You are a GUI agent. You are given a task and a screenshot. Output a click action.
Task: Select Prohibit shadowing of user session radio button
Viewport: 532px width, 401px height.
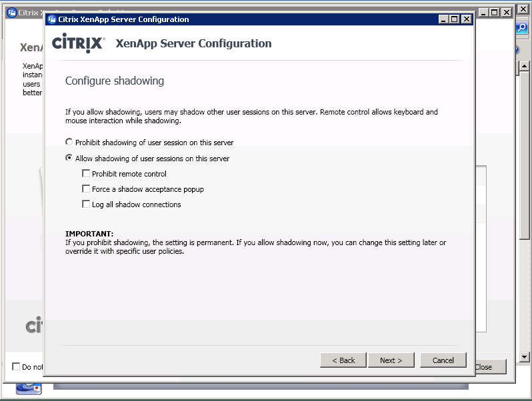(69, 142)
